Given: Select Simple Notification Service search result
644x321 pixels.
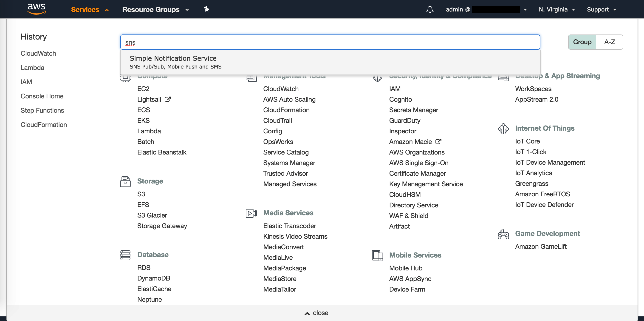Looking at the screenshot, I should coord(330,62).
